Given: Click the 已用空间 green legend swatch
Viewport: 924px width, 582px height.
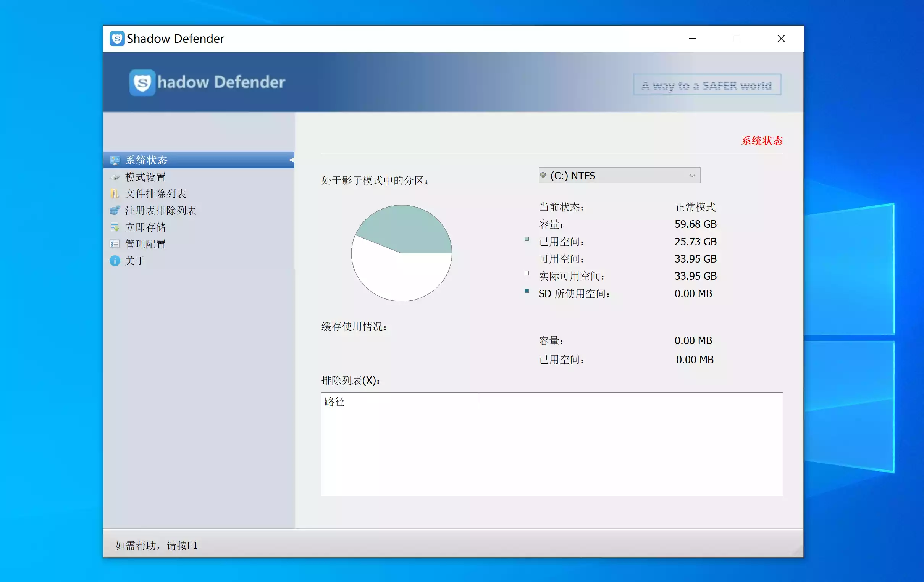Looking at the screenshot, I should click(x=527, y=239).
